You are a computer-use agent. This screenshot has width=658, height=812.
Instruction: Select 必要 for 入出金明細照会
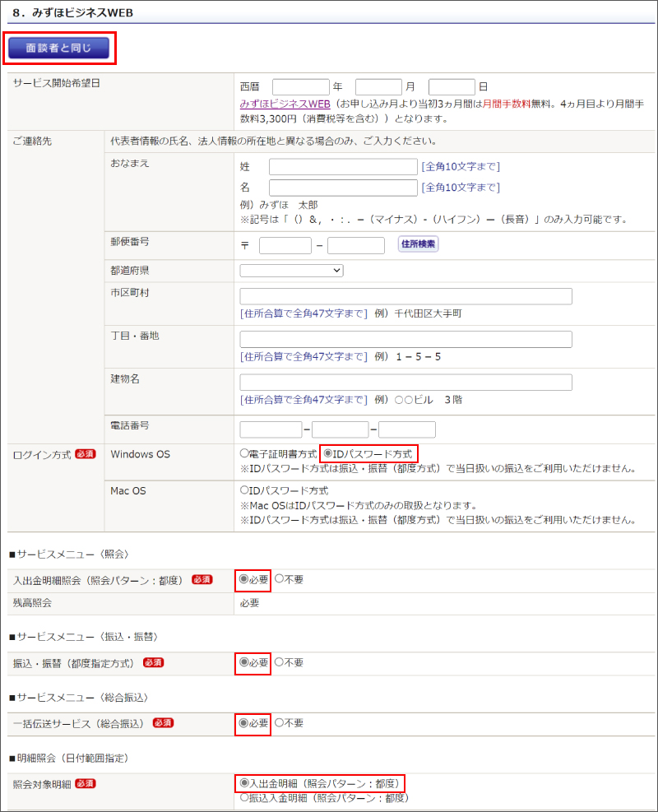pyautogui.click(x=243, y=579)
